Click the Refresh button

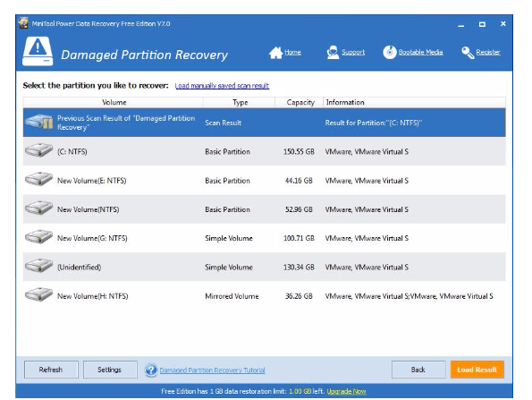[x=51, y=370]
